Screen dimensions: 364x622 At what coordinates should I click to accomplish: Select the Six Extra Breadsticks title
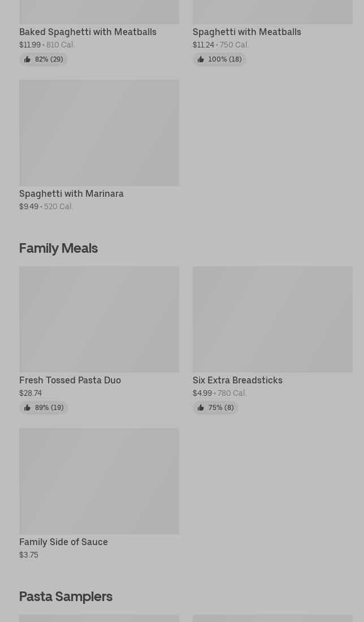(x=237, y=381)
